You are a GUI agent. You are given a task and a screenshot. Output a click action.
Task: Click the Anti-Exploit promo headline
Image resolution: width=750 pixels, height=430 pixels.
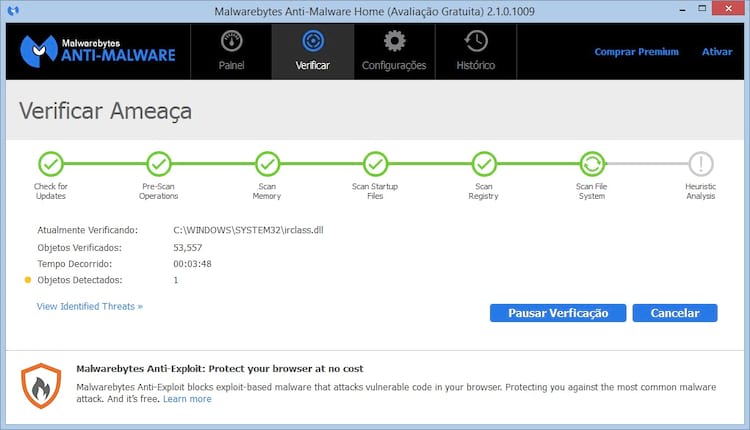[x=220, y=369]
